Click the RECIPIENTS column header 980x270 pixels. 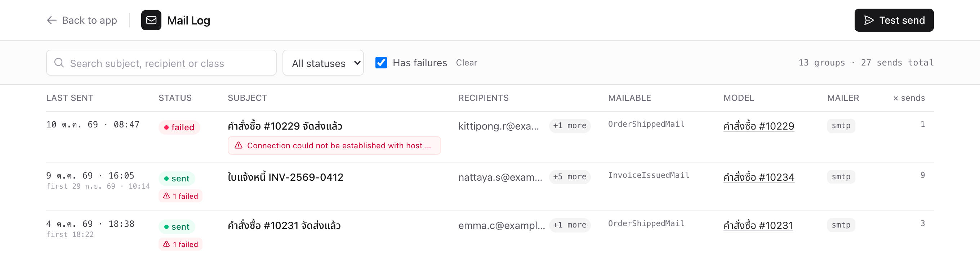pyautogui.click(x=483, y=98)
